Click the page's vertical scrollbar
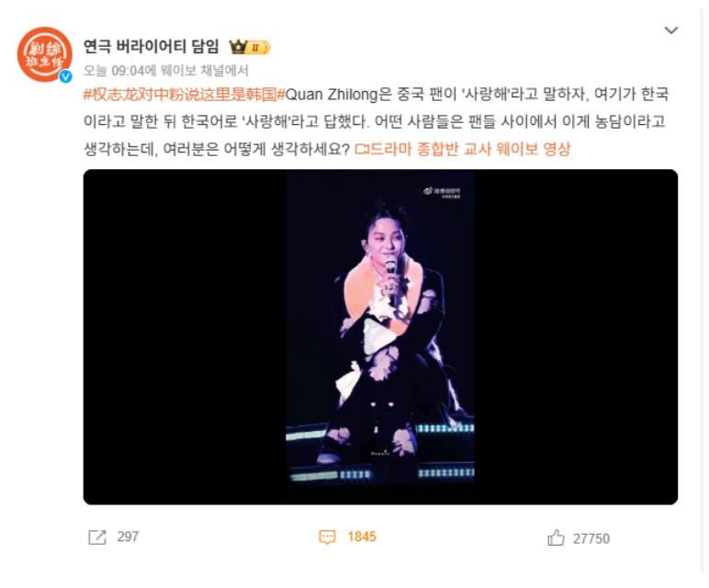The image size is (709, 588). pos(703,289)
